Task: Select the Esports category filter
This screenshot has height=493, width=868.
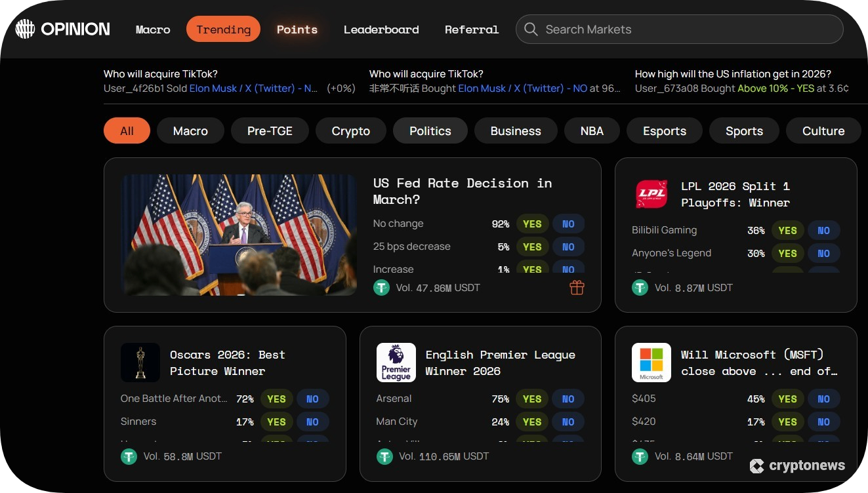Action: (x=664, y=130)
